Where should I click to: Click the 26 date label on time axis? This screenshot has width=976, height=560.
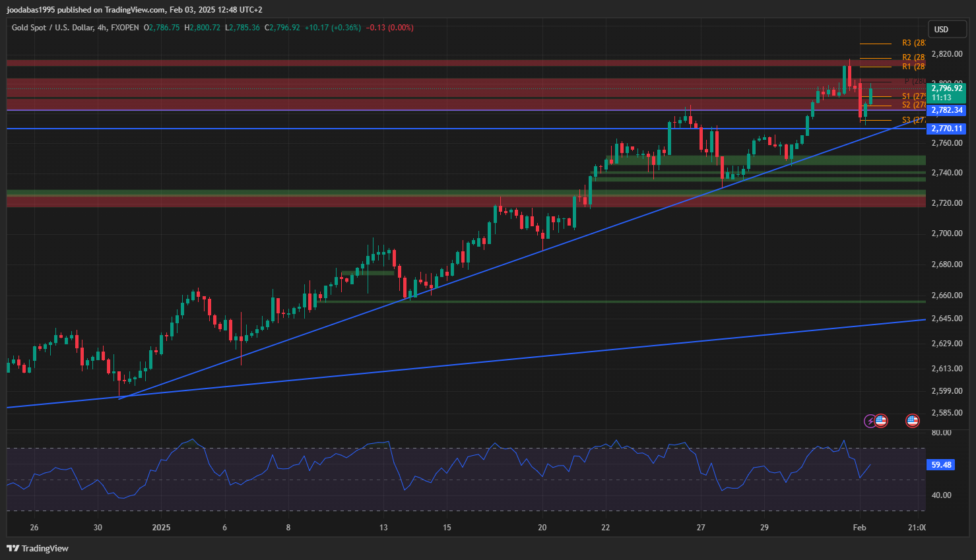click(x=34, y=528)
